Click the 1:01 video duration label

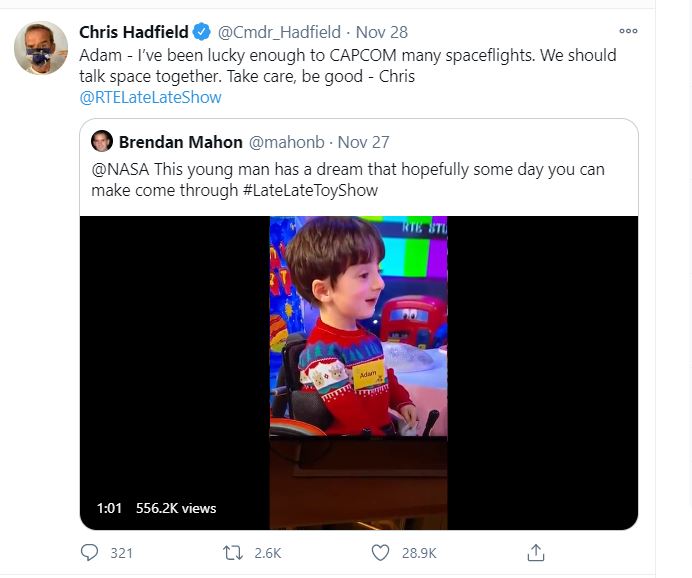click(109, 508)
